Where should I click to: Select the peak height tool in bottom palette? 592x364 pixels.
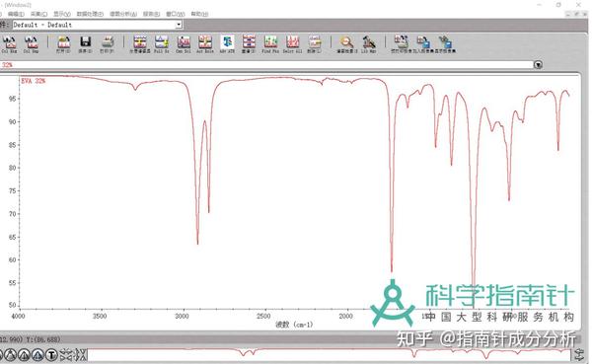tap(24, 355)
